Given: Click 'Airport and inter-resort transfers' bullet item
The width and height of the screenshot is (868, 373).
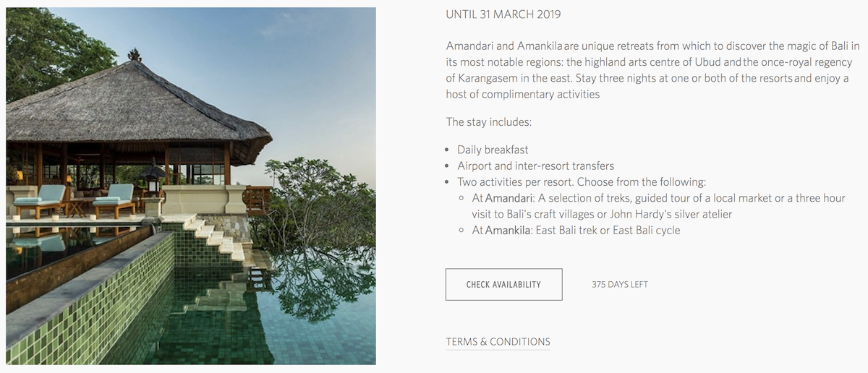Looking at the screenshot, I should (x=535, y=166).
